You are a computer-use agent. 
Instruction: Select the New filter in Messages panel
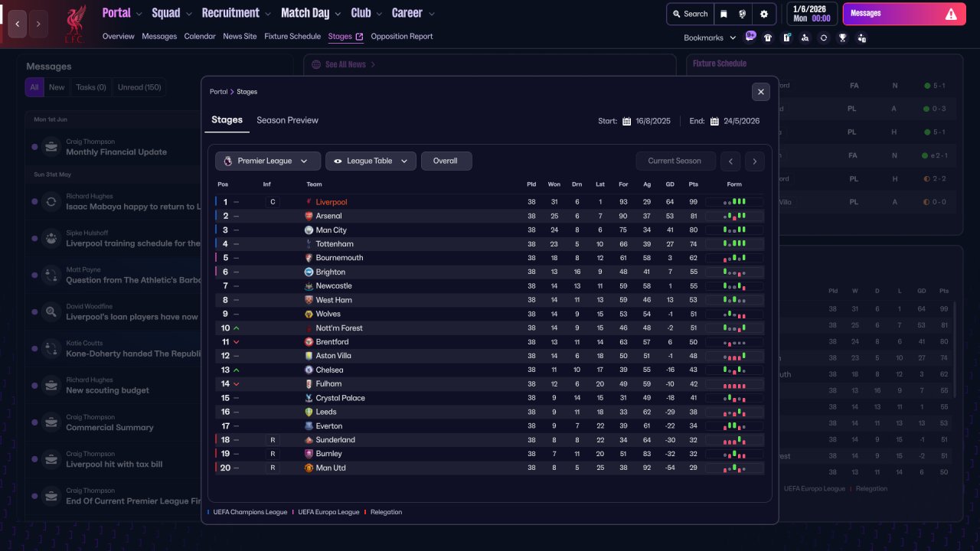tap(57, 87)
